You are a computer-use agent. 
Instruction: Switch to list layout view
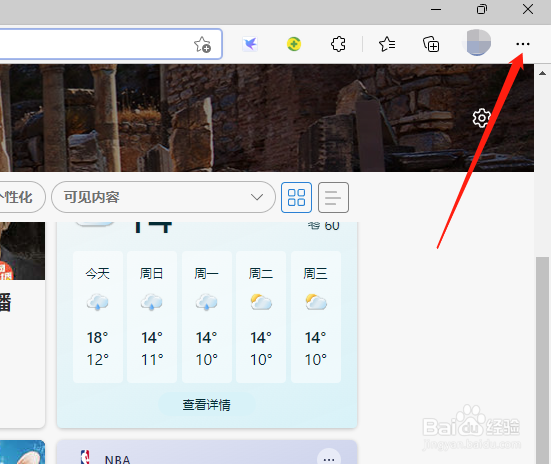tap(333, 197)
